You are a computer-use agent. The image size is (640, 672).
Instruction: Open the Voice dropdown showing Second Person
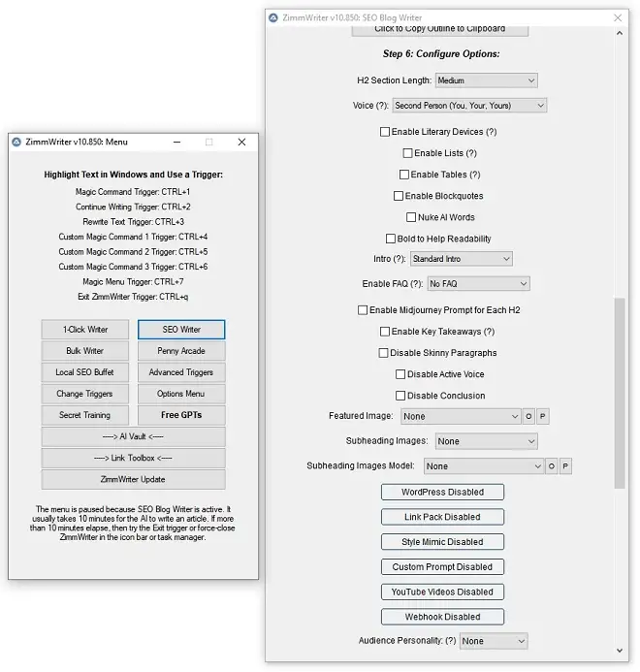click(469, 106)
